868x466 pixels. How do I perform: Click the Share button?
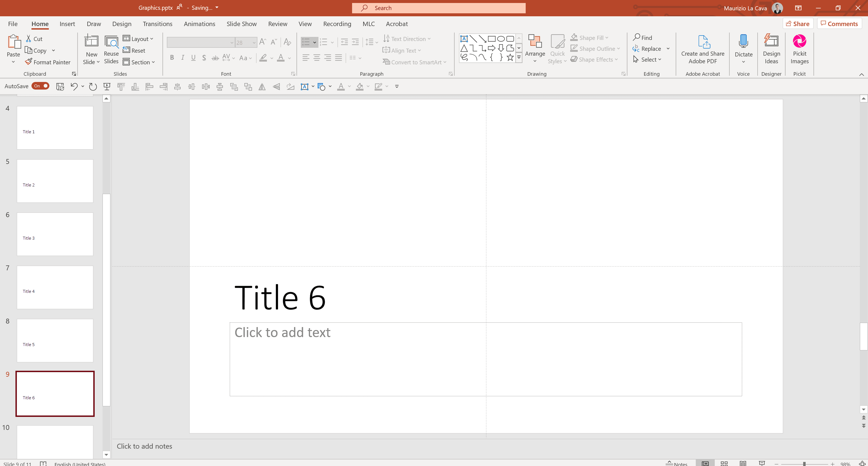(x=797, y=24)
